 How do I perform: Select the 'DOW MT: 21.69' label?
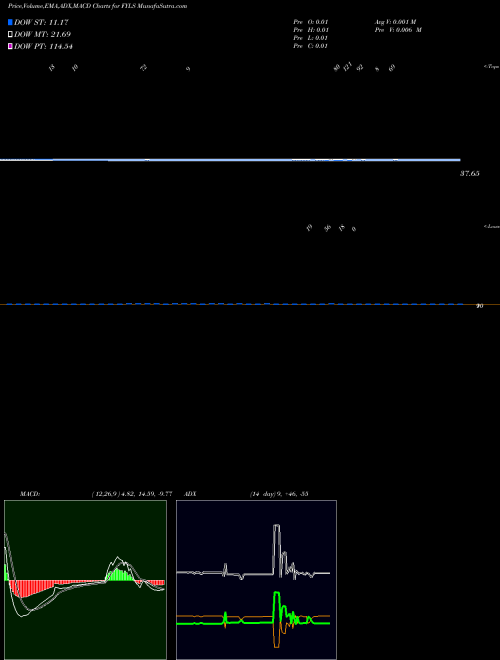(x=42, y=35)
